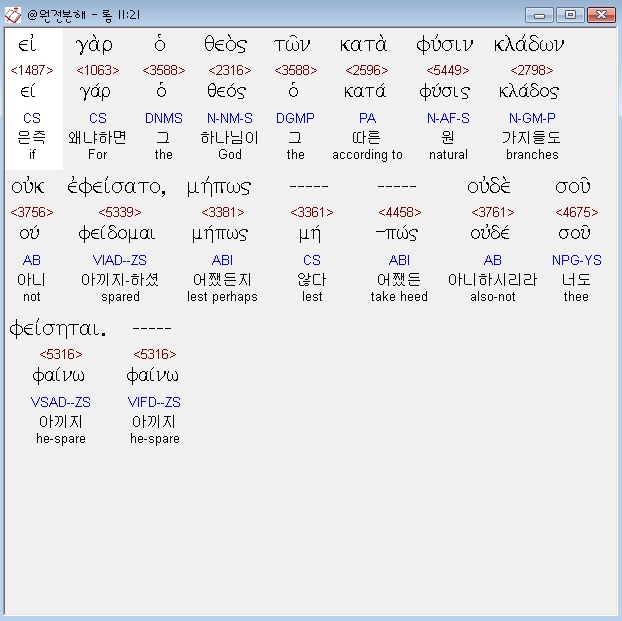Click the highlighted word εἰ
Screen dimensions: 622x621
click(x=27, y=44)
